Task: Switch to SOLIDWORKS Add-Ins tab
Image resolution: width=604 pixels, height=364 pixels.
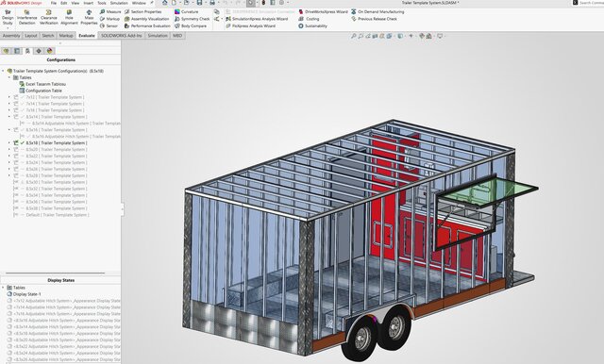Action: tap(122, 36)
